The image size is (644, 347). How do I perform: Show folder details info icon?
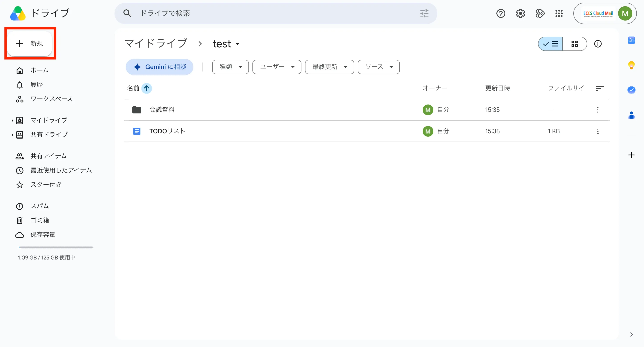coord(598,44)
